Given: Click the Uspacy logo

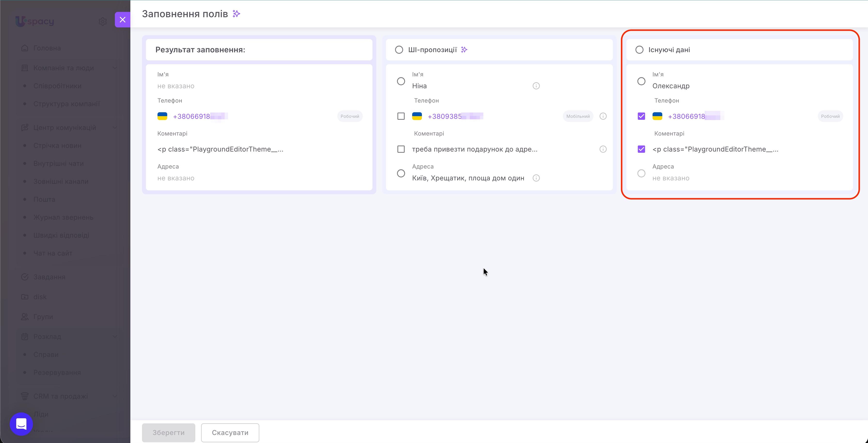Looking at the screenshot, I should (x=35, y=21).
